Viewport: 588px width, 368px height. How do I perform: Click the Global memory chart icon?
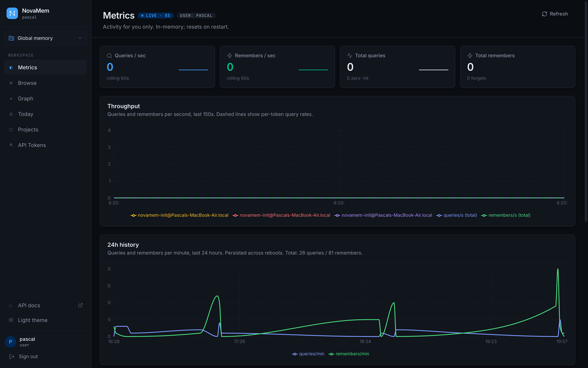click(x=11, y=38)
